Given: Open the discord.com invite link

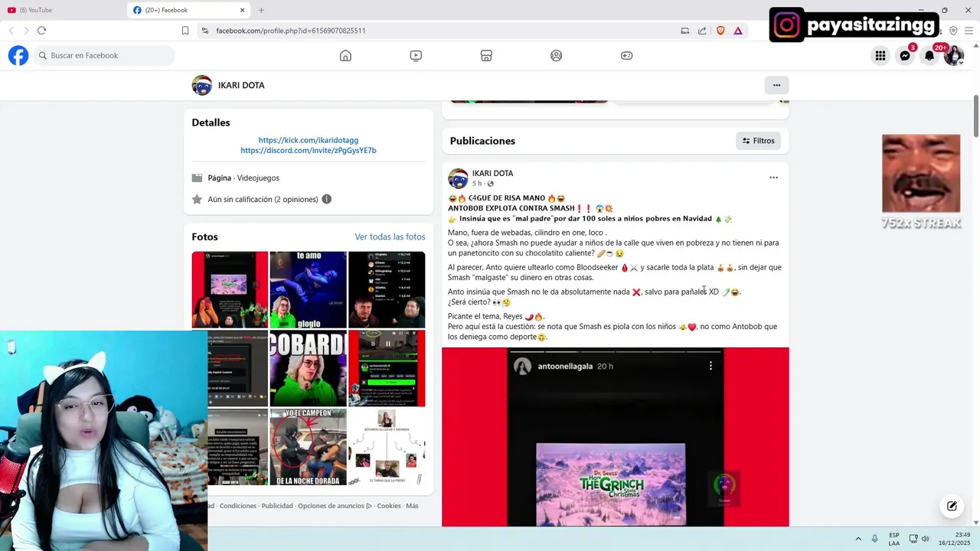Looking at the screenshot, I should tap(309, 150).
